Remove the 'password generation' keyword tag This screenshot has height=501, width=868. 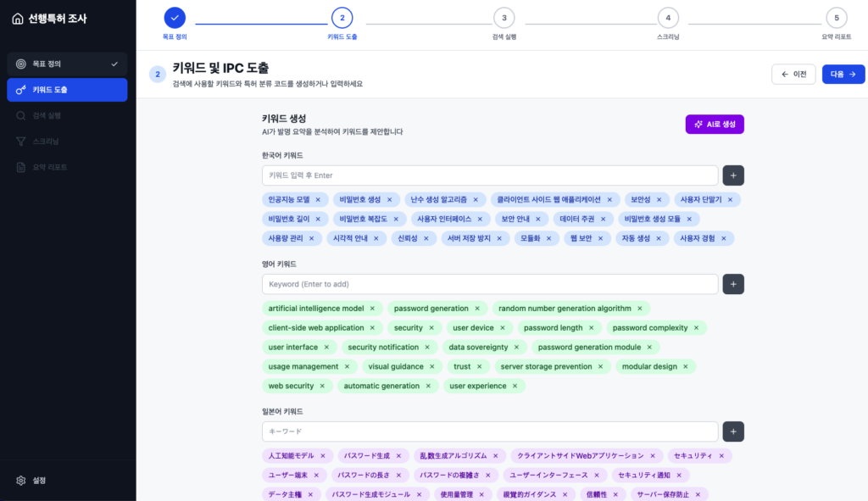pos(477,309)
